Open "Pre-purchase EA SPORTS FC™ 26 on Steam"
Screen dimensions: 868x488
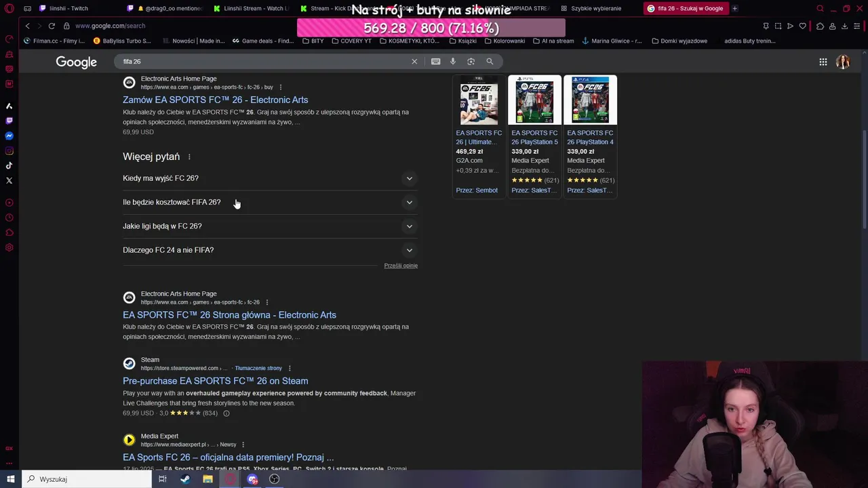pos(215,381)
